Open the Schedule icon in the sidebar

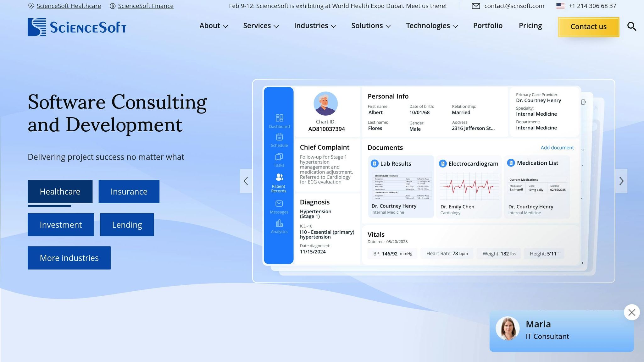(x=279, y=140)
